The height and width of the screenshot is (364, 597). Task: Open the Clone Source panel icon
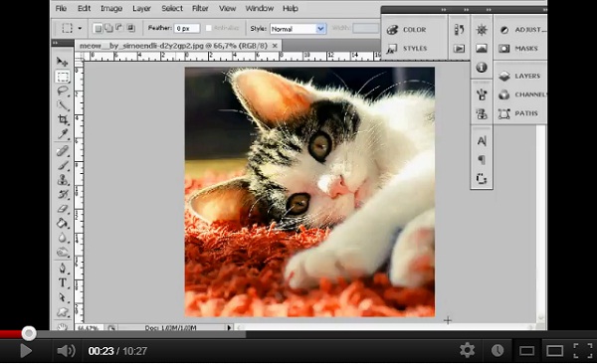click(x=482, y=113)
